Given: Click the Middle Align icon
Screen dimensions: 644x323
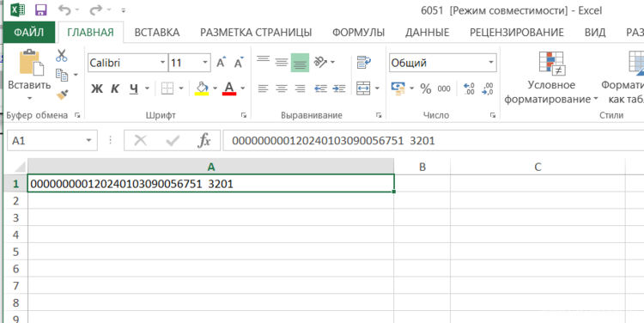Looking at the screenshot, I should [282, 63].
